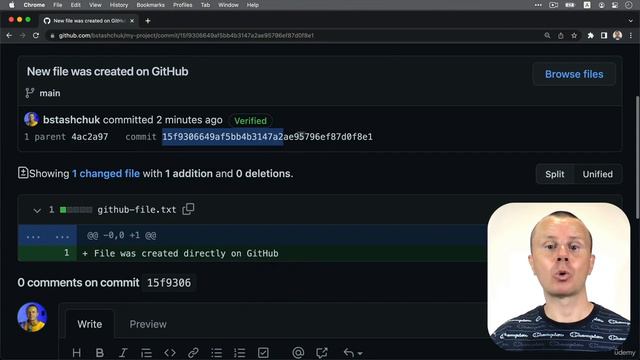Open the Tab menu

point(205,5)
